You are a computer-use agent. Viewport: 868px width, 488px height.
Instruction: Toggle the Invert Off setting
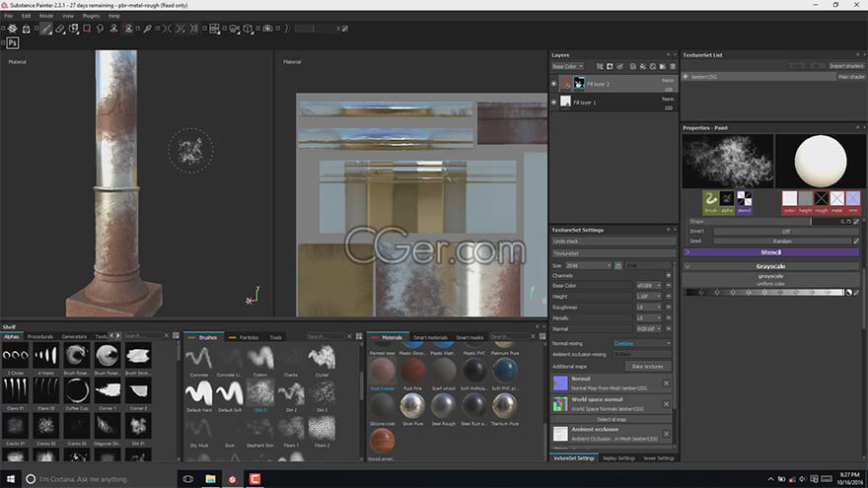(x=785, y=232)
